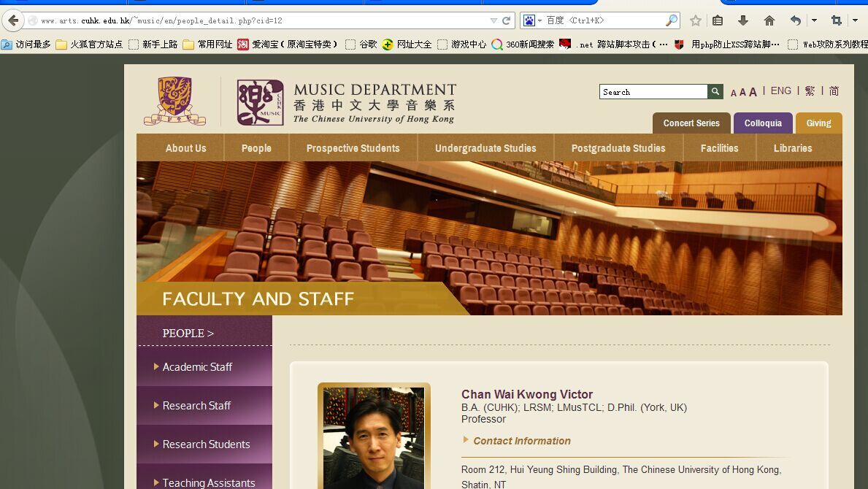
Task: Click the website Search text field
Action: (x=653, y=92)
